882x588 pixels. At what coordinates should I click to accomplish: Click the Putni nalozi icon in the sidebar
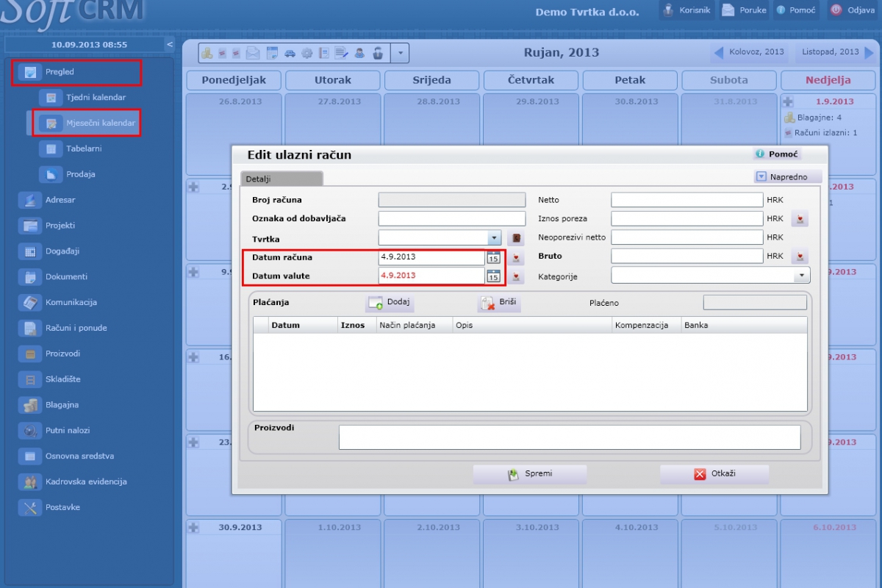[x=30, y=431]
